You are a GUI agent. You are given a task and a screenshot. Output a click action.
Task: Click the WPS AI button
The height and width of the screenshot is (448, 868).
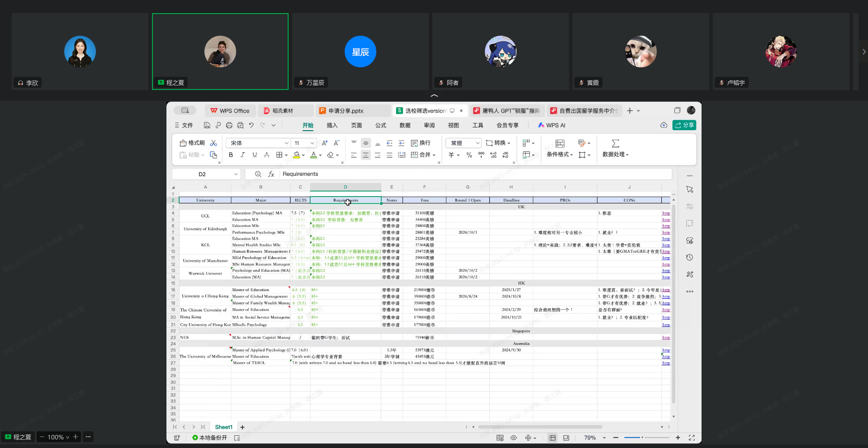(x=552, y=125)
